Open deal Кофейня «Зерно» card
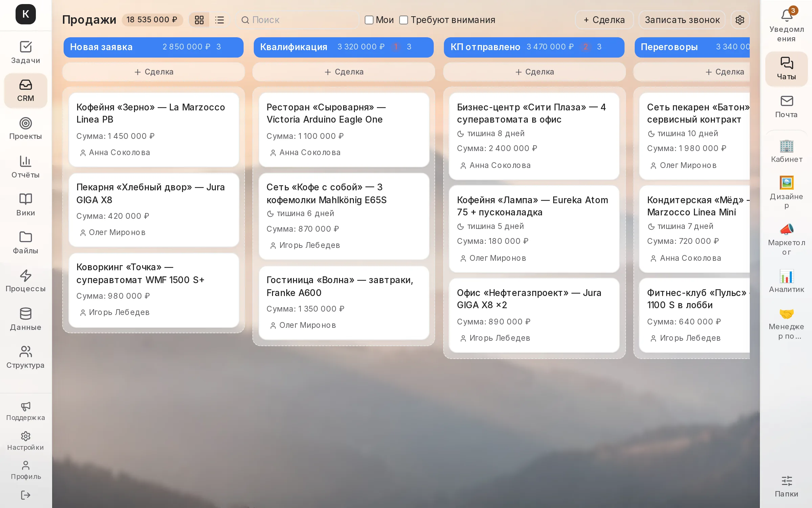The image size is (812, 508). (154, 130)
